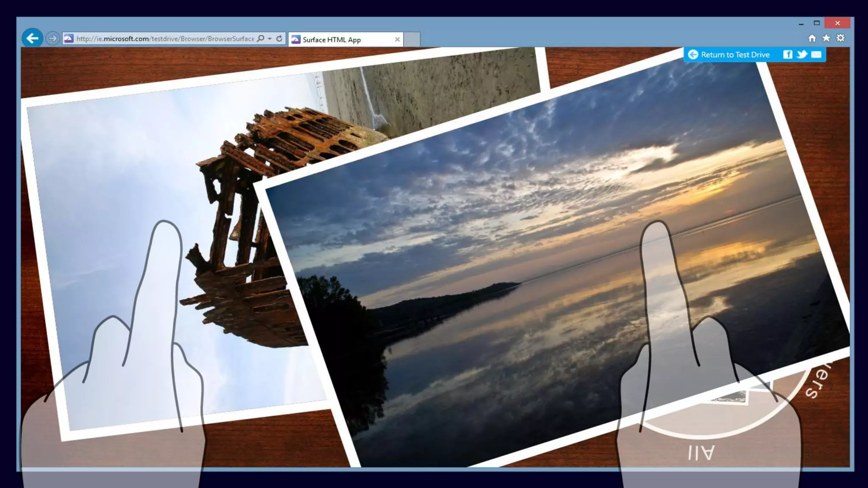Share page on Facebook

coord(787,55)
